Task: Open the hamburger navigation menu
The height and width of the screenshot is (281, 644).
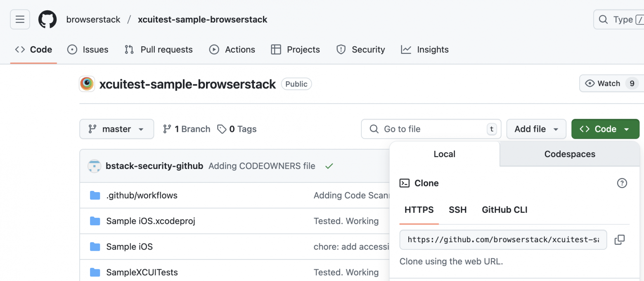Action: click(20, 19)
